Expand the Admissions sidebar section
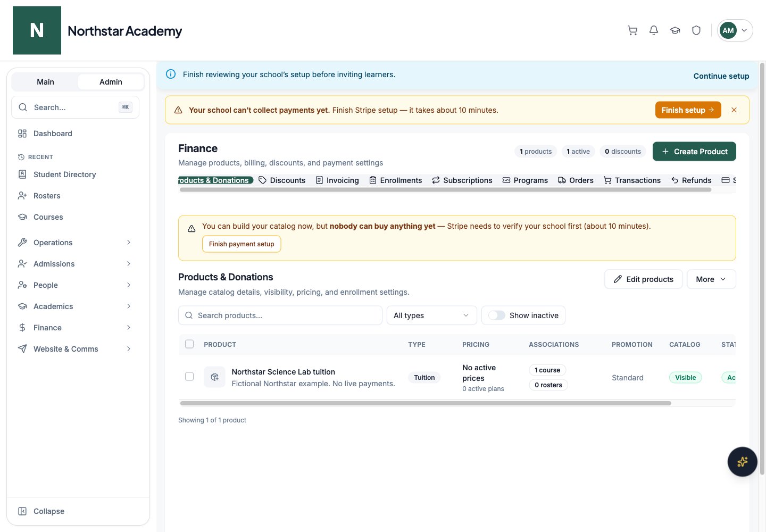 pyautogui.click(x=75, y=264)
